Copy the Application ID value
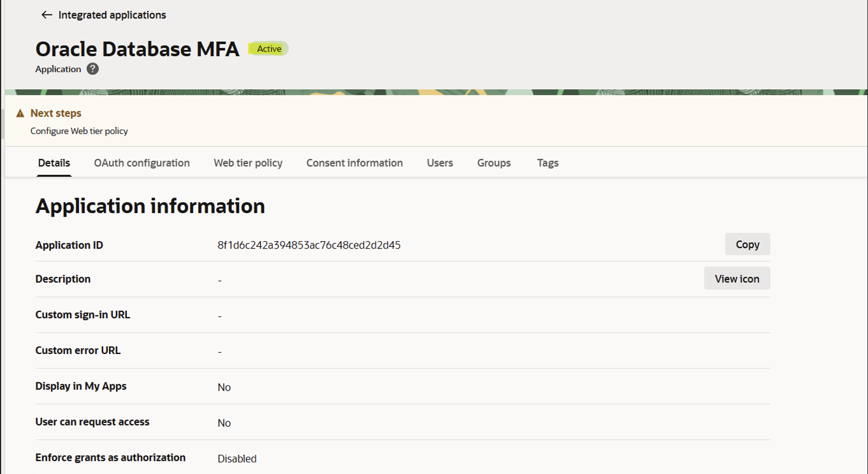This screenshot has height=474, width=868. coord(747,244)
